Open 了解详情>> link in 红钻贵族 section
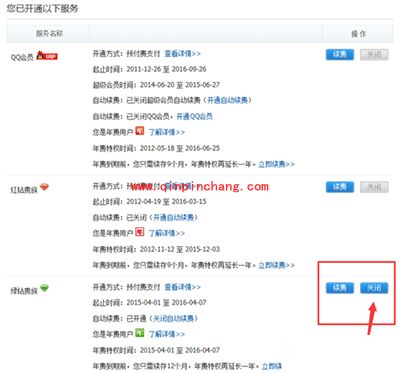Screen dimensions: 400x373 click(167, 233)
